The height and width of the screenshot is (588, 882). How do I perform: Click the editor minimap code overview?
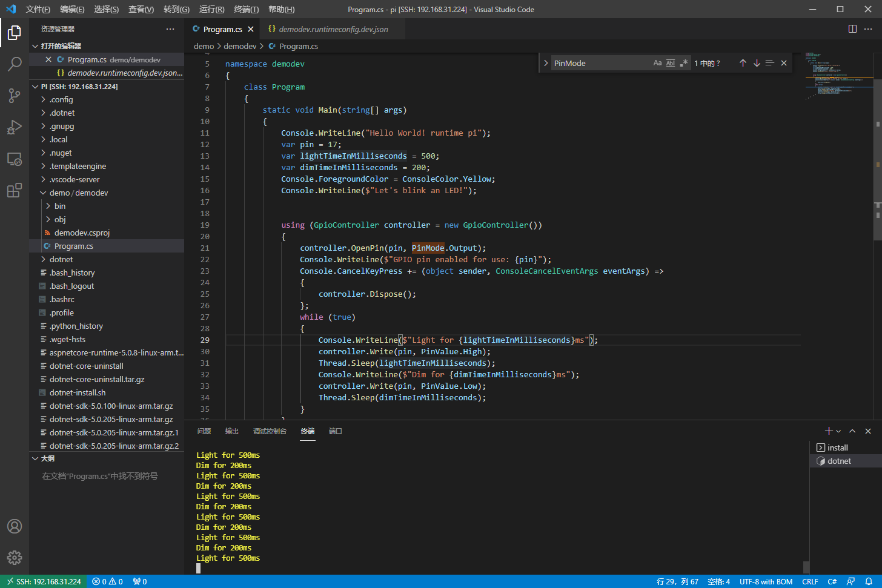(x=838, y=76)
